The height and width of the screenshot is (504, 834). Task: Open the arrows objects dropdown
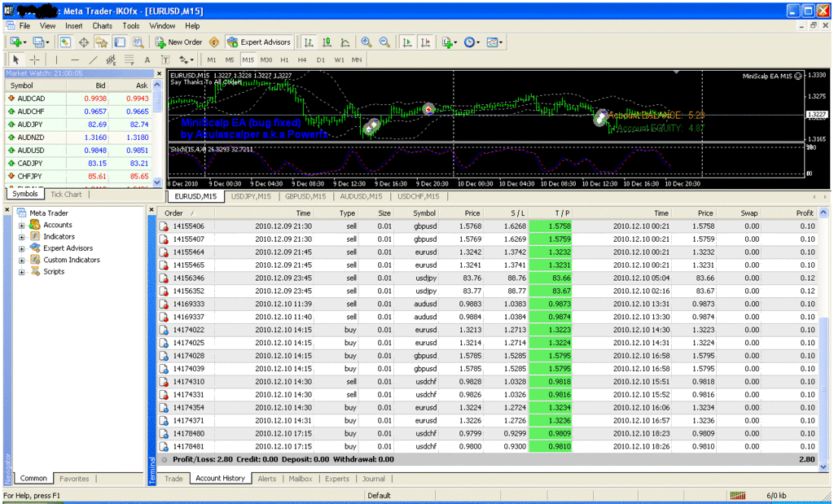187,59
